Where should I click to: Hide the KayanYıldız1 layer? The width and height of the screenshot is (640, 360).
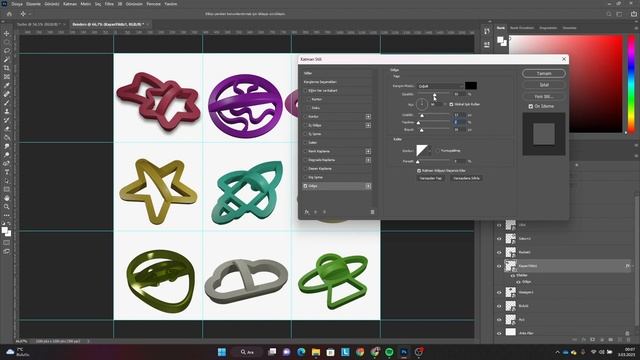coord(499,266)
